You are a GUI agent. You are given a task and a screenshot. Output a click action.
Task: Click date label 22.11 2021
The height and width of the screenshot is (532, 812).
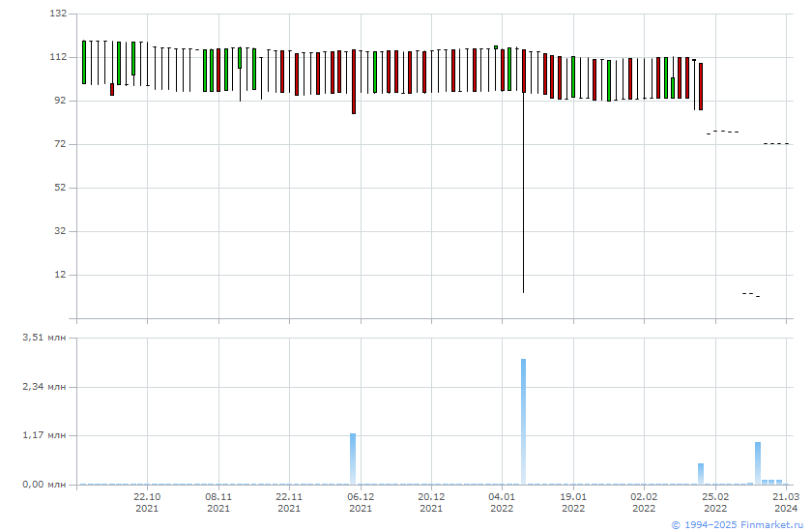tap(289, 502)
